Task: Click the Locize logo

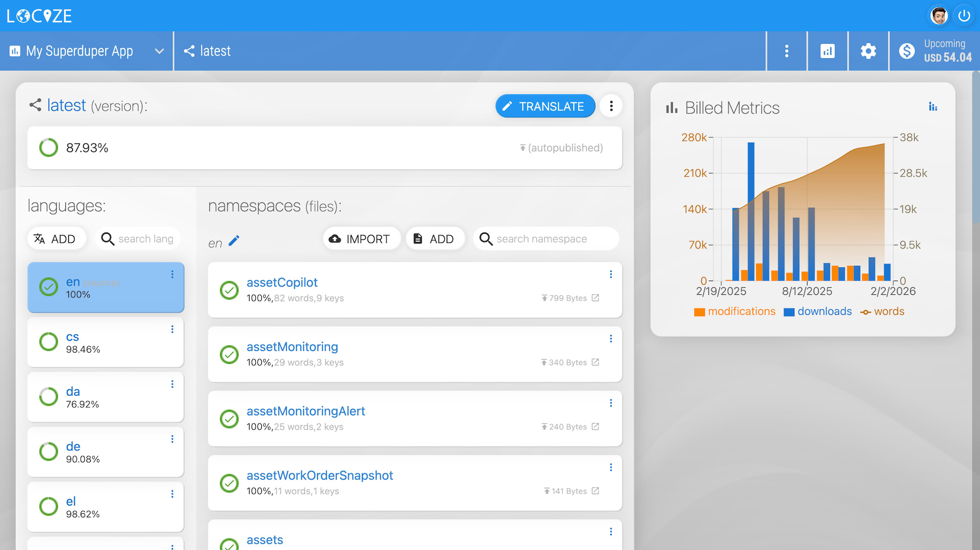Action: tap(39, 16)
